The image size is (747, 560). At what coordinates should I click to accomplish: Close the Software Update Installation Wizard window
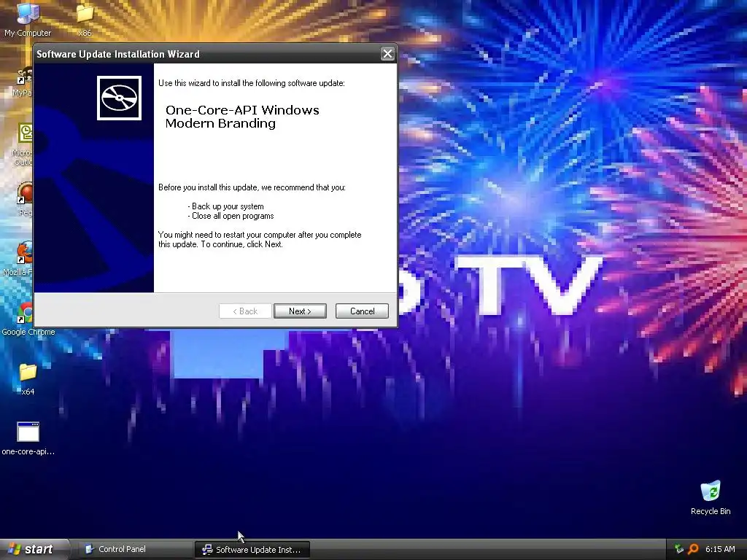click(x=388, y=54)
